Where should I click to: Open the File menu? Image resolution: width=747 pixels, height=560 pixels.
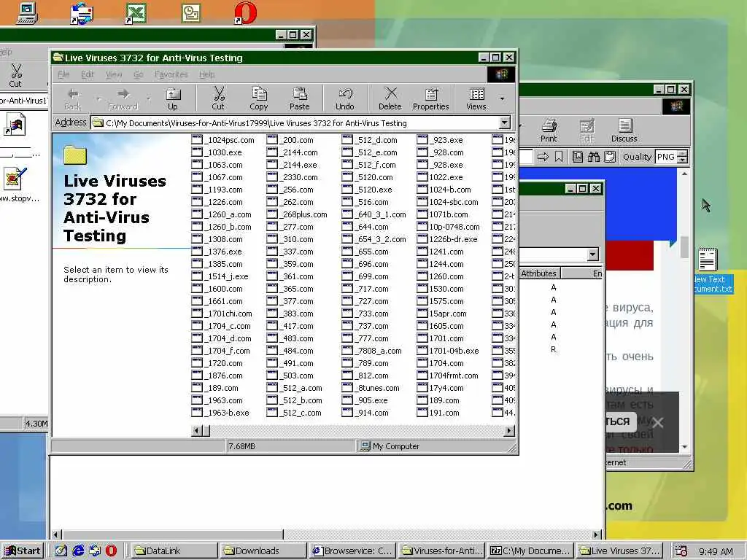[x=63, y=74]
